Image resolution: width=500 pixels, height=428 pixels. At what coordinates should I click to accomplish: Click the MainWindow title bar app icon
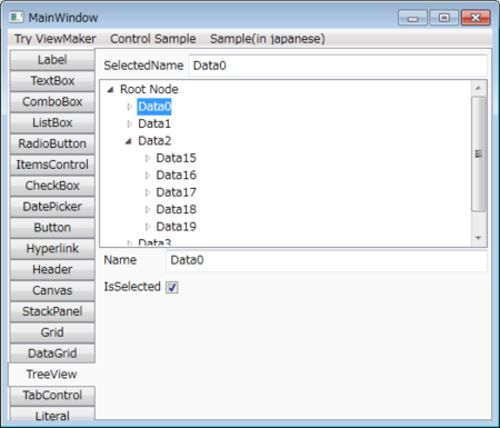coord(16,17)
